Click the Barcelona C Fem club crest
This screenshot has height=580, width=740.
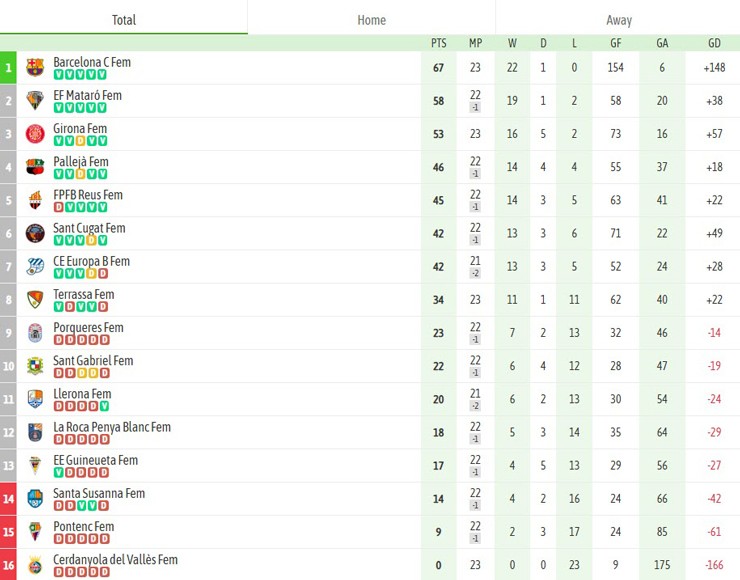click(x=35, y=68)
